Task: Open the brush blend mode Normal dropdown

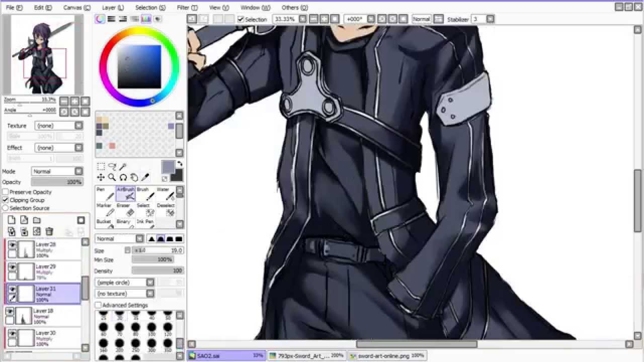Action: 120,239
